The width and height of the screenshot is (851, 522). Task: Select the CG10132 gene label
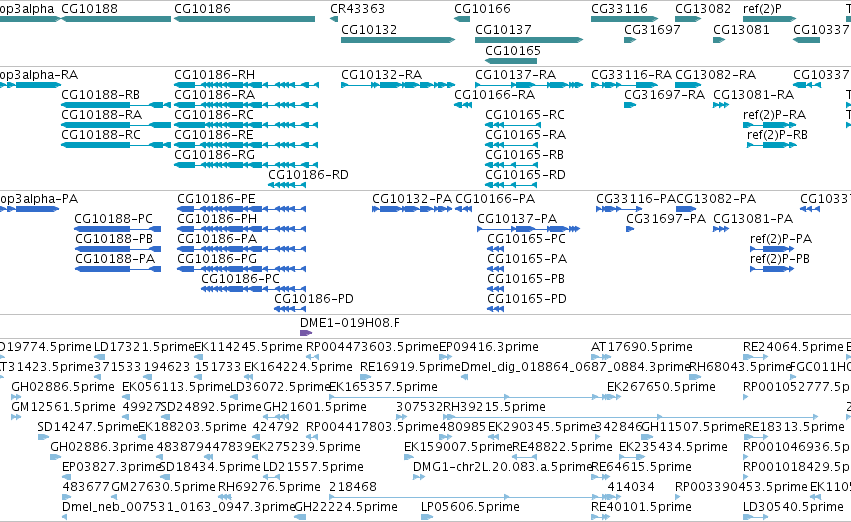coord(369,29)
